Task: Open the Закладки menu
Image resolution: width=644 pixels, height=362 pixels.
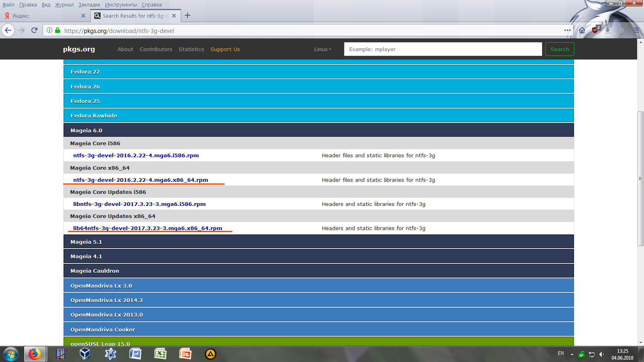Action: (89, 5)
